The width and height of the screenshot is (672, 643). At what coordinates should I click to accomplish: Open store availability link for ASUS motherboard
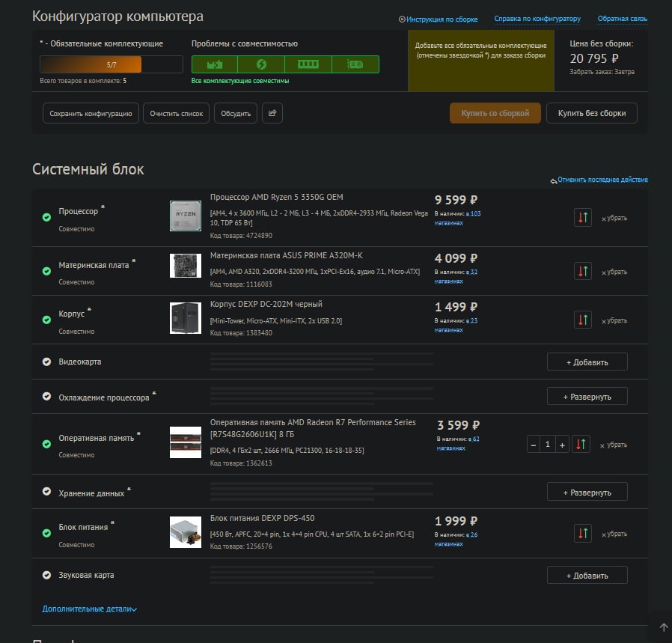[x=456, y=276]
